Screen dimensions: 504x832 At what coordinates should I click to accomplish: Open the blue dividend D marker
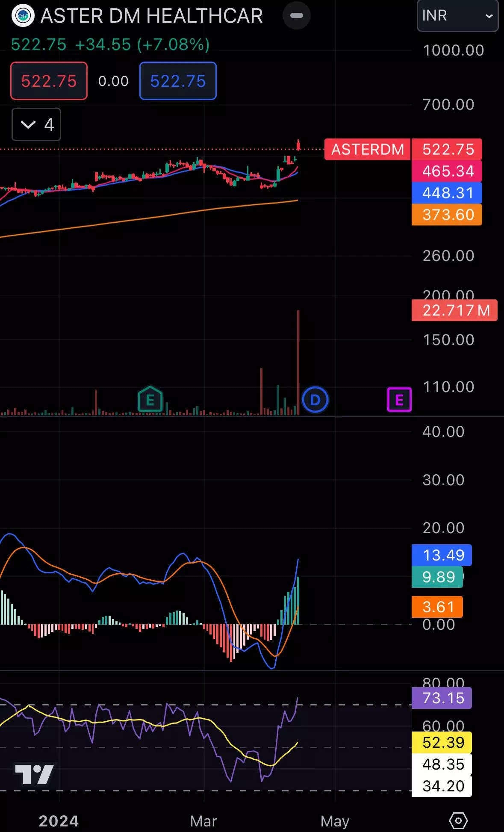(x=315, y=400)
